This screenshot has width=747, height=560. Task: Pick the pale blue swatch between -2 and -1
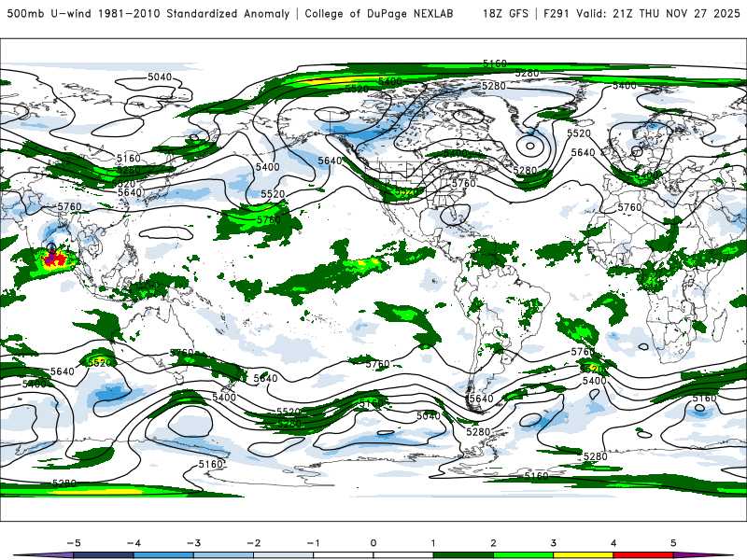(x=283, y=555)
